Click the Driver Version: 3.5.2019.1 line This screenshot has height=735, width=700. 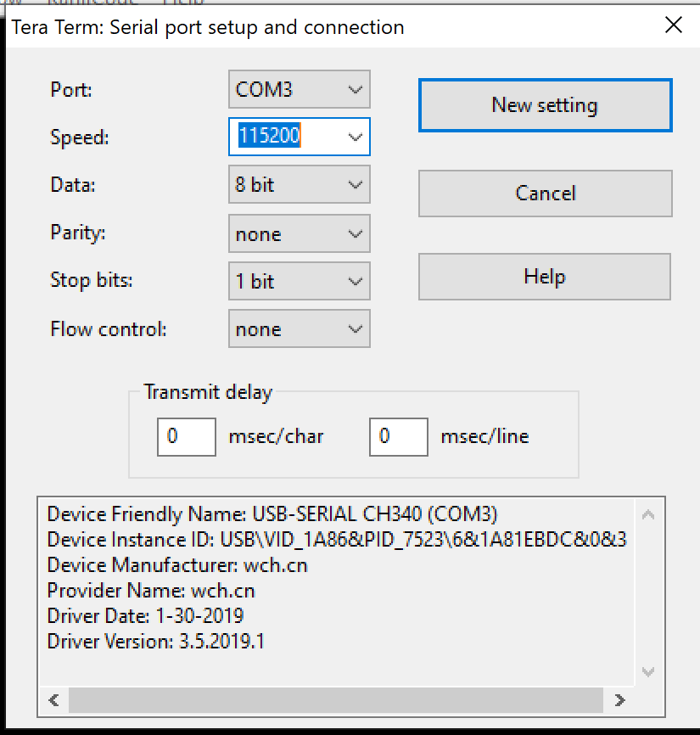coord(156,642)
